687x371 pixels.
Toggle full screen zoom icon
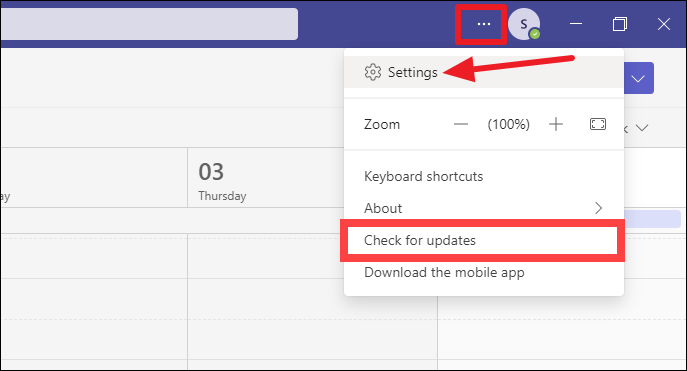pos(598,124)
